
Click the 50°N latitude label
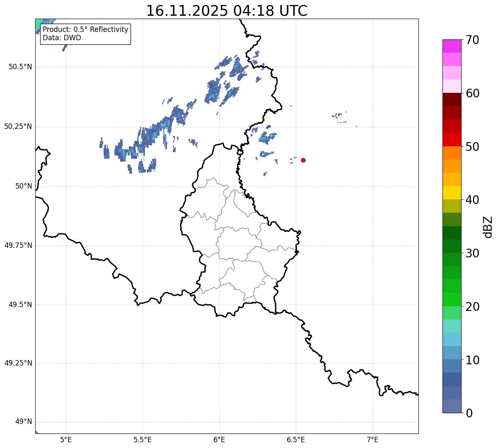24,186
